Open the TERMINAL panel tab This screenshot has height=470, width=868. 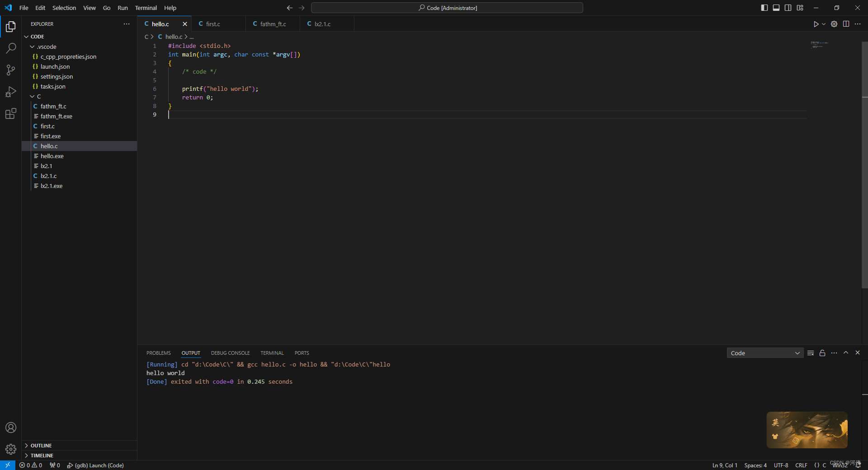pos(272,353)
